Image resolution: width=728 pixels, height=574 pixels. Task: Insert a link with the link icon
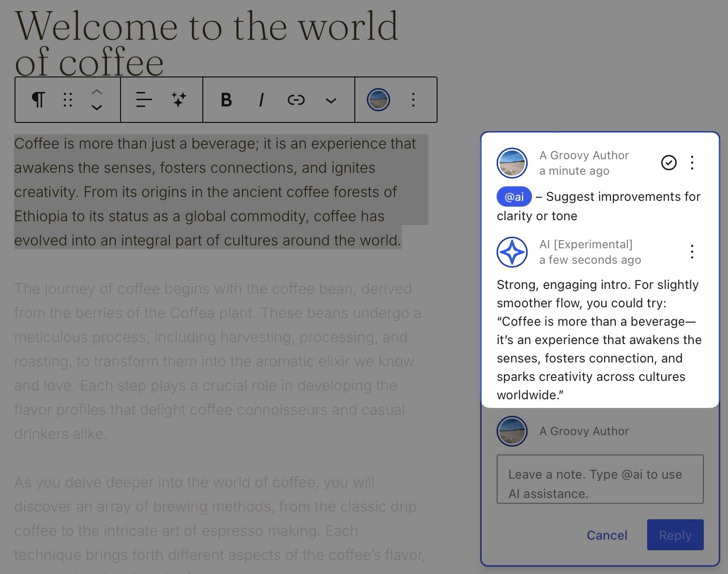point(296,100)
